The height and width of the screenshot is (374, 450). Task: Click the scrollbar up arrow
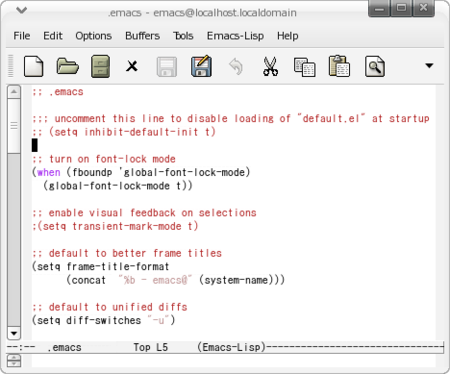click(x=14, y=92)
